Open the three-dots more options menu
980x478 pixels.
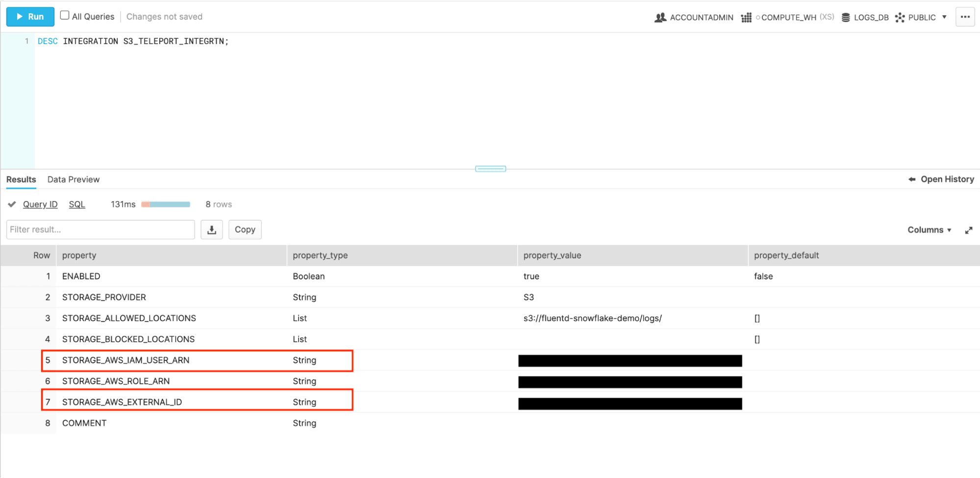(965, 17)
